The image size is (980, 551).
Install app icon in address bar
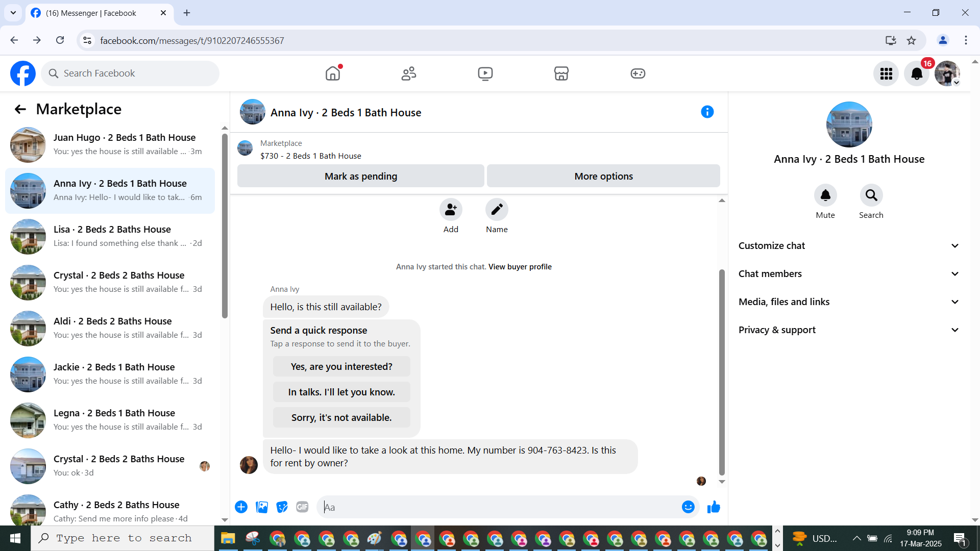891,40
